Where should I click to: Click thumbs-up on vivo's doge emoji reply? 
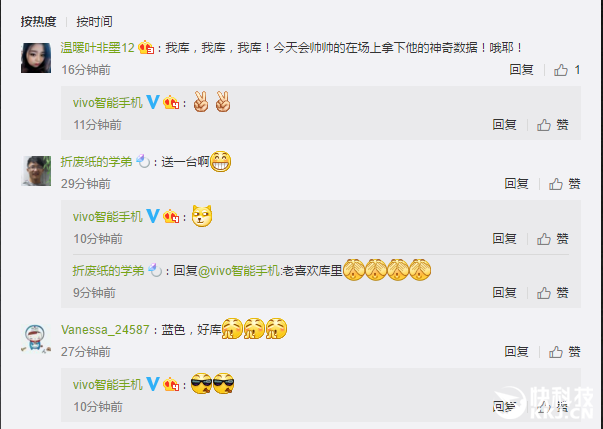click(x=553, y=239)
